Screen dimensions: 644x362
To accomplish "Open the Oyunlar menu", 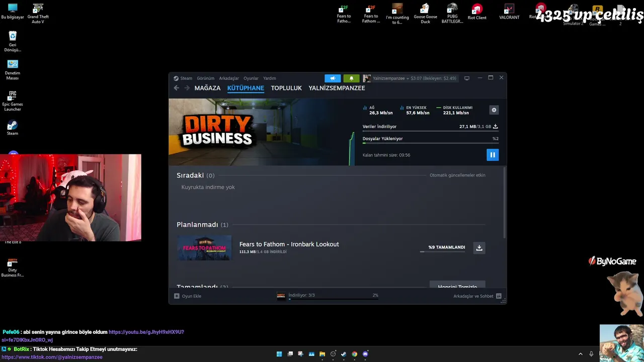I will coord(251,78).
